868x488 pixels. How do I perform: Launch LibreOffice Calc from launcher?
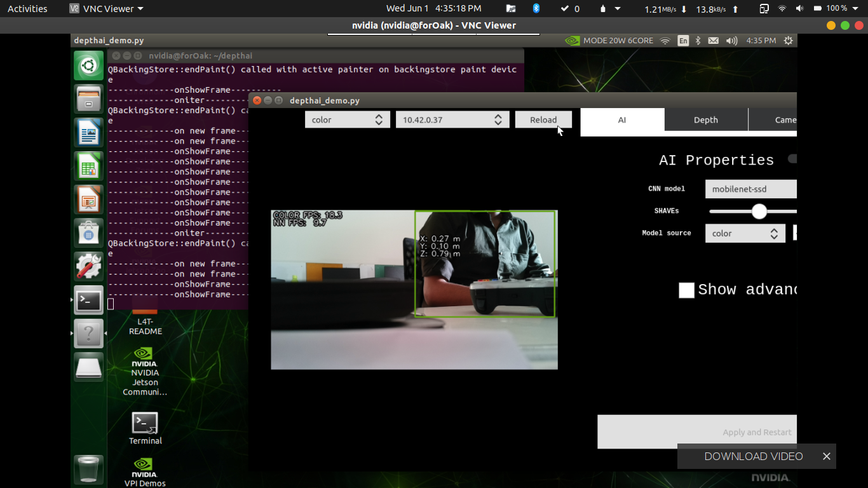[88, 166]
